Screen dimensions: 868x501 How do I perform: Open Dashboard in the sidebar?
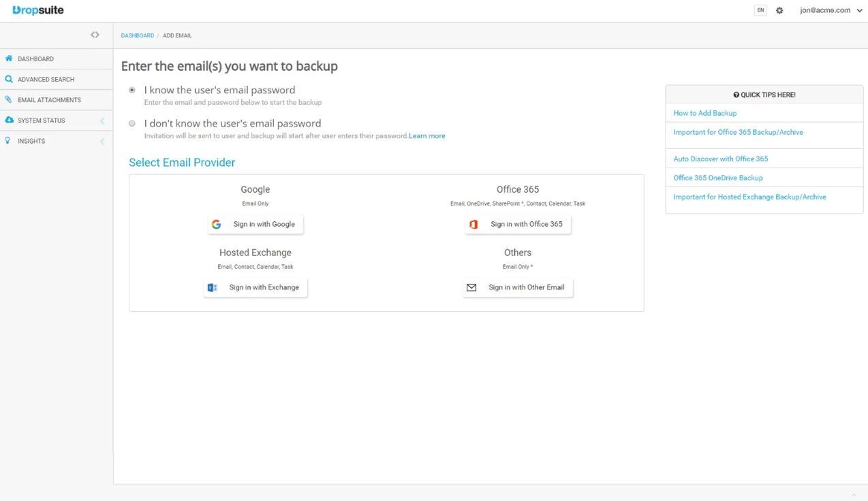57,59
